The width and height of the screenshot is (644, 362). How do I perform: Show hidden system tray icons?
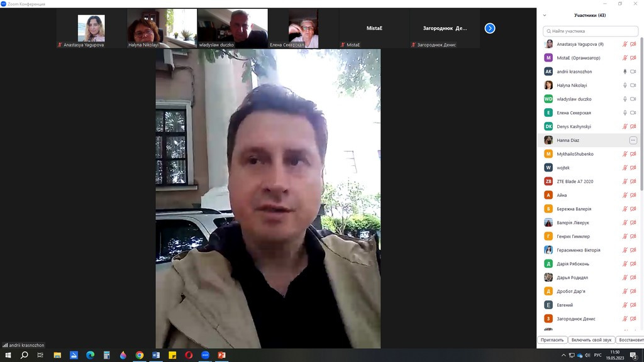[x=563, y=355]
